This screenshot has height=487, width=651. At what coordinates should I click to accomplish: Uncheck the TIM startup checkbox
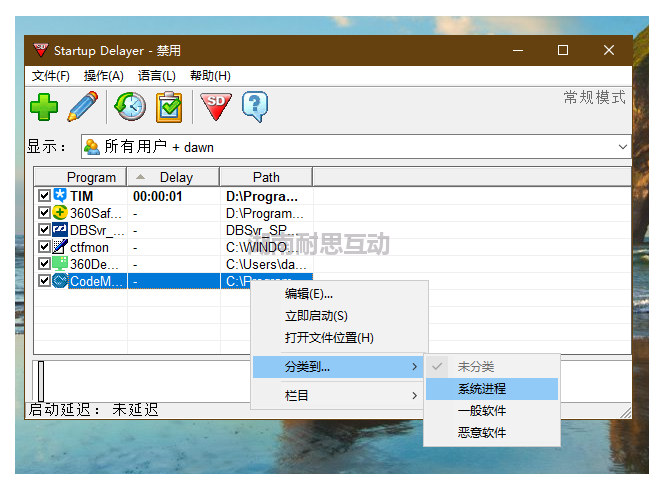coord(44,196)
